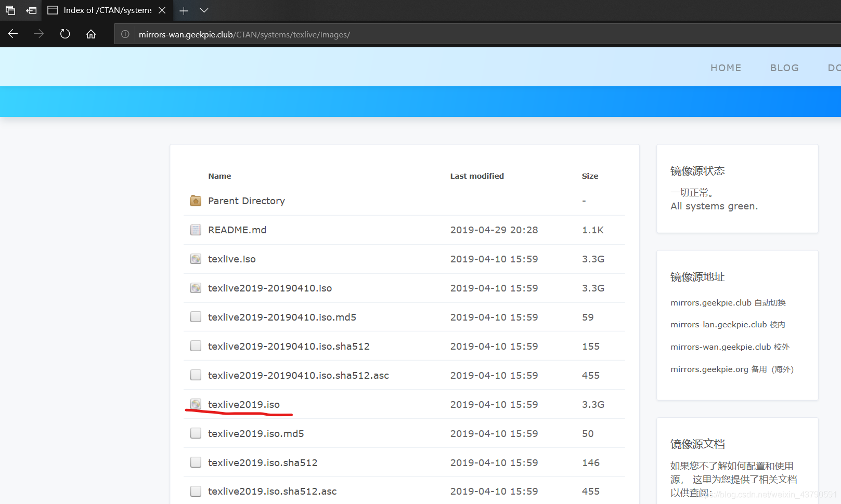Click the browser forward arrow
The height and width of the screenshot is (504, 841).
click(x=39, y=34)
